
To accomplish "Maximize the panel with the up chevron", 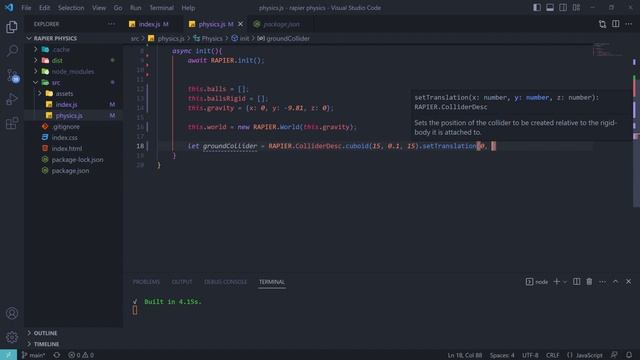I will (x=616, y=282).
